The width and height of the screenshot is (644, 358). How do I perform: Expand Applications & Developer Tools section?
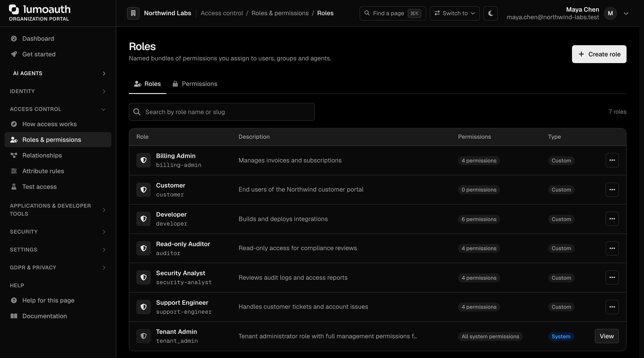point(58,210)
